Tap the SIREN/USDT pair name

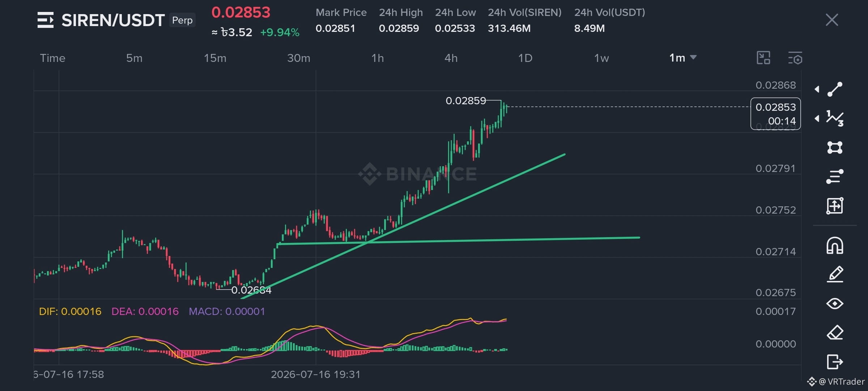113,20
